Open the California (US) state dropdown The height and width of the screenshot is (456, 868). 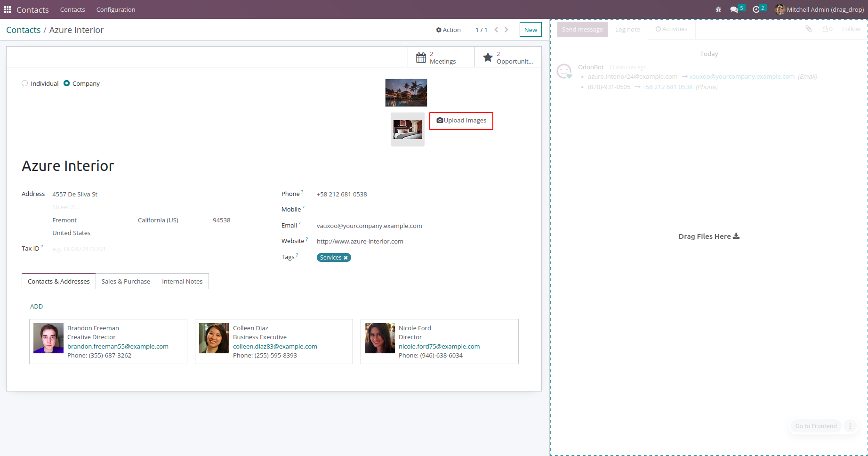170,220
